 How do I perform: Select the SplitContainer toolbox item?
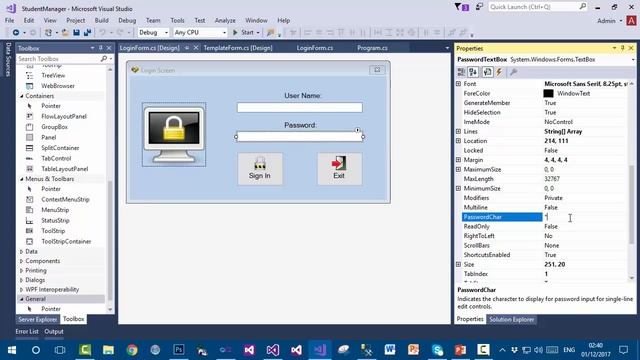[x=60, y=148]
